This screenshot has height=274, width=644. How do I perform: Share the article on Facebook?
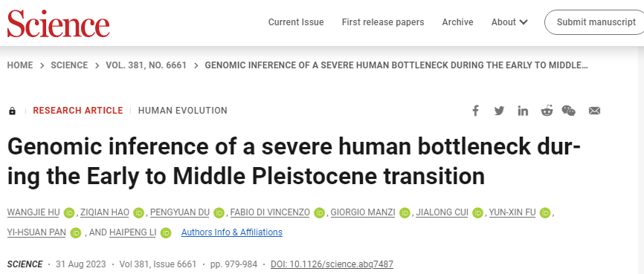pyautogui.click(x=475, y=111)
